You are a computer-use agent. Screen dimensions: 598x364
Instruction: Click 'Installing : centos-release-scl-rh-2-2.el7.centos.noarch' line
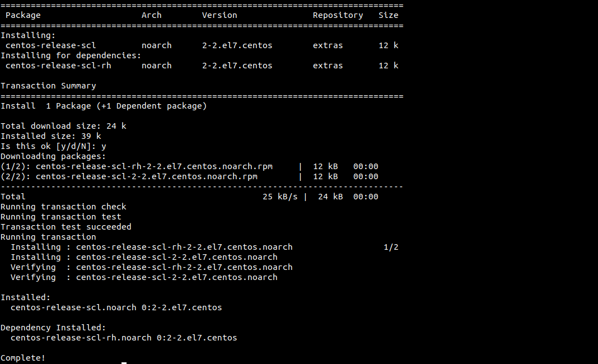pos(151,248)
